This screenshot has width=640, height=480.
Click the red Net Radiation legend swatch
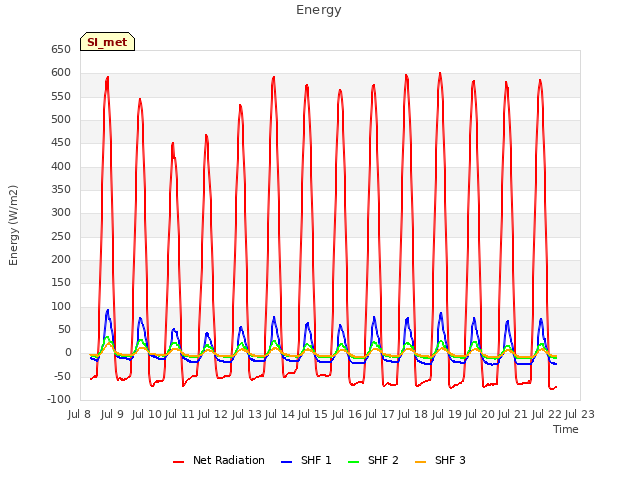[x=178, y=462]
